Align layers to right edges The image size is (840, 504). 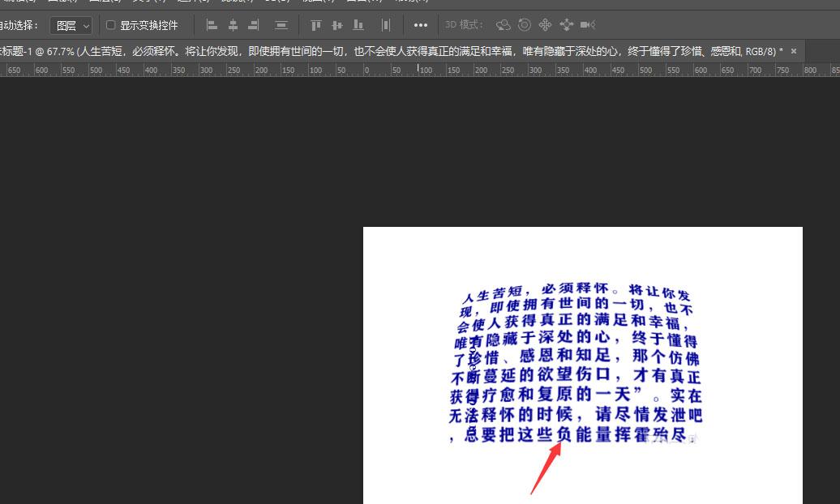point(254,24)
